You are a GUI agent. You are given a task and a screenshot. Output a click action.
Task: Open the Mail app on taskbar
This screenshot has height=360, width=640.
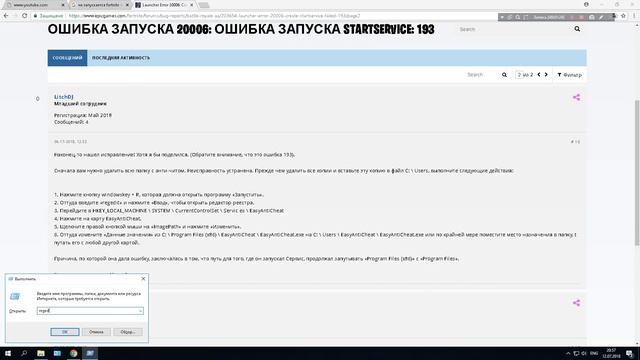(57, 353)
